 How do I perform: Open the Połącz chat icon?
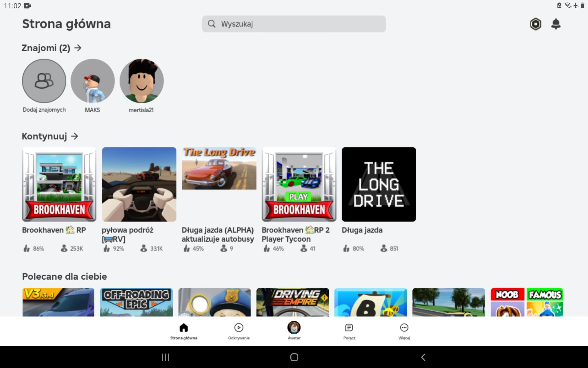[349, 328]
